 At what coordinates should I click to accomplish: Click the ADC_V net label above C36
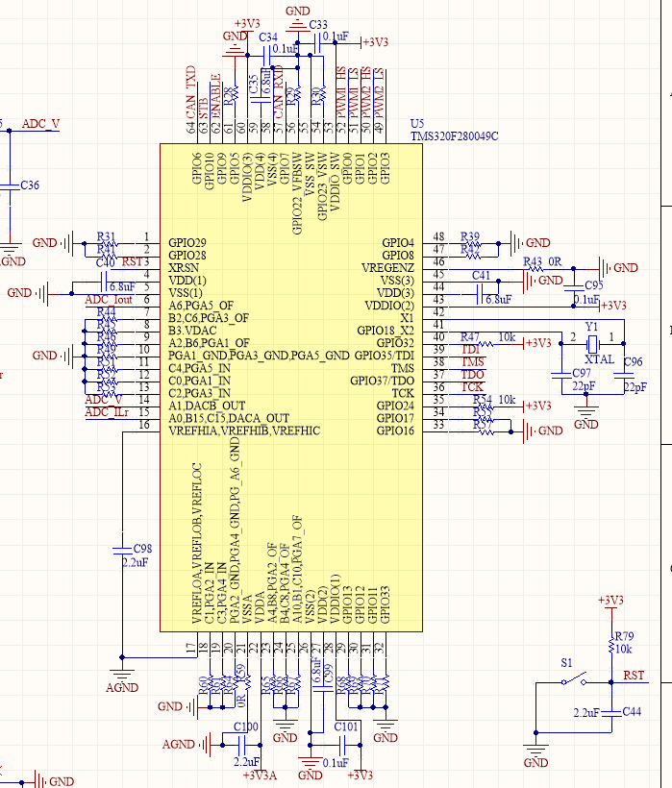click(x=40, y=124)
